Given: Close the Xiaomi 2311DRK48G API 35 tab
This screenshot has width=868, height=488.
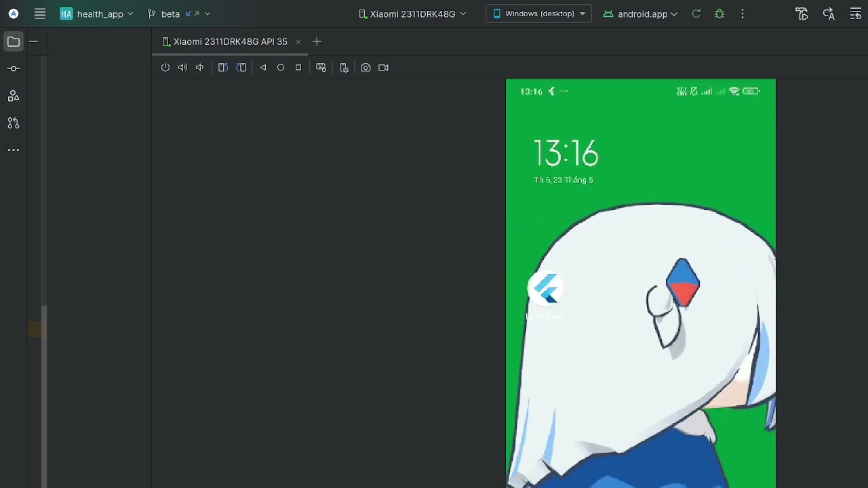Looking at the screenshot, I should tap(298, 41).
